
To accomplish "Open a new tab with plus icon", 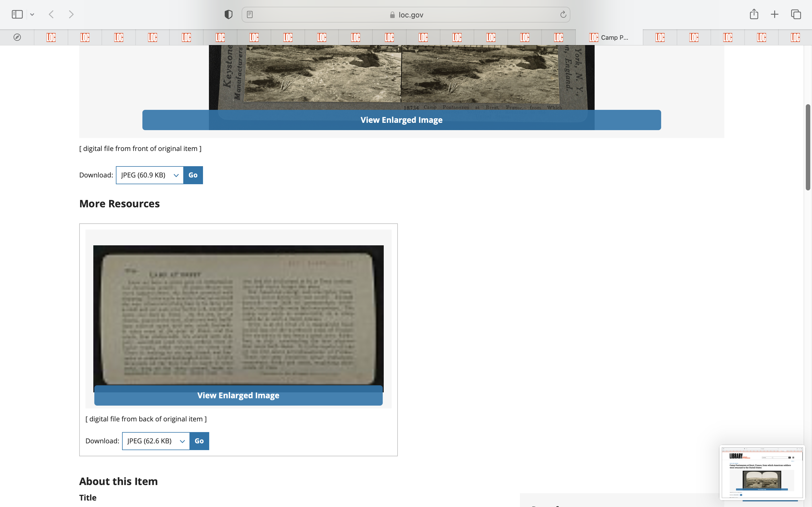I will [x=775, y=14].
